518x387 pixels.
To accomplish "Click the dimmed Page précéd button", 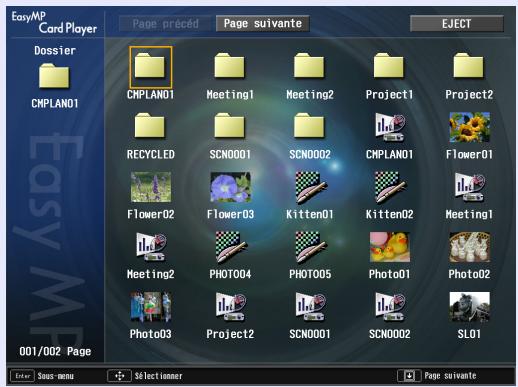I will click(x=165, y=24).
